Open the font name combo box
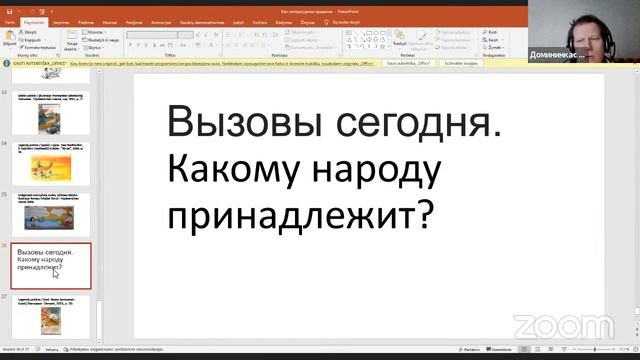 (x=152, y=35)
